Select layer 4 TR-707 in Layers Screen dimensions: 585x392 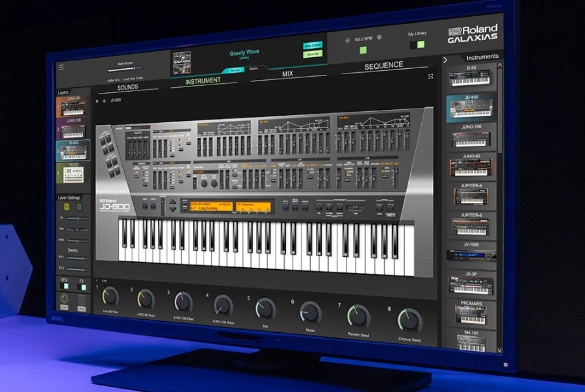[x=73, y=173]
